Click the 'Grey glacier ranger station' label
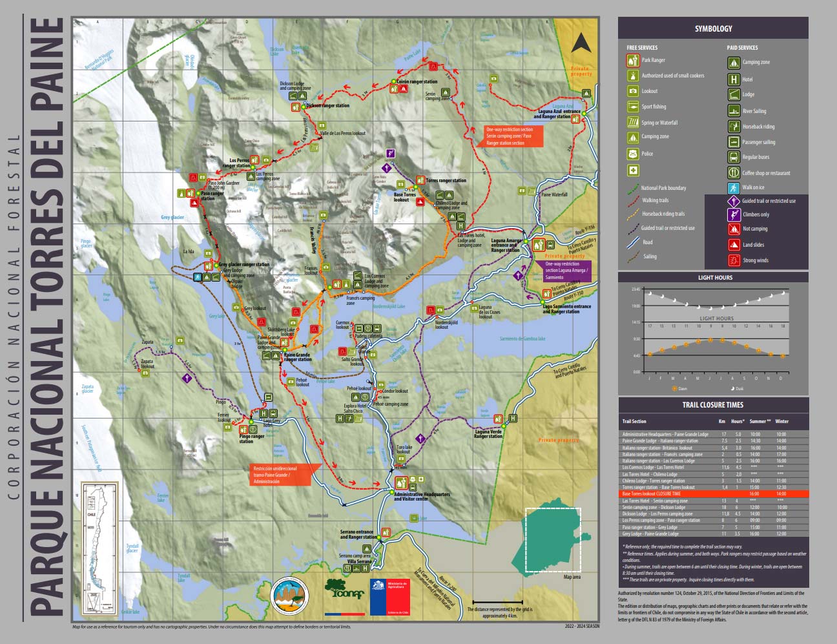This screenshot has width=837, height=644. [244, 264]
